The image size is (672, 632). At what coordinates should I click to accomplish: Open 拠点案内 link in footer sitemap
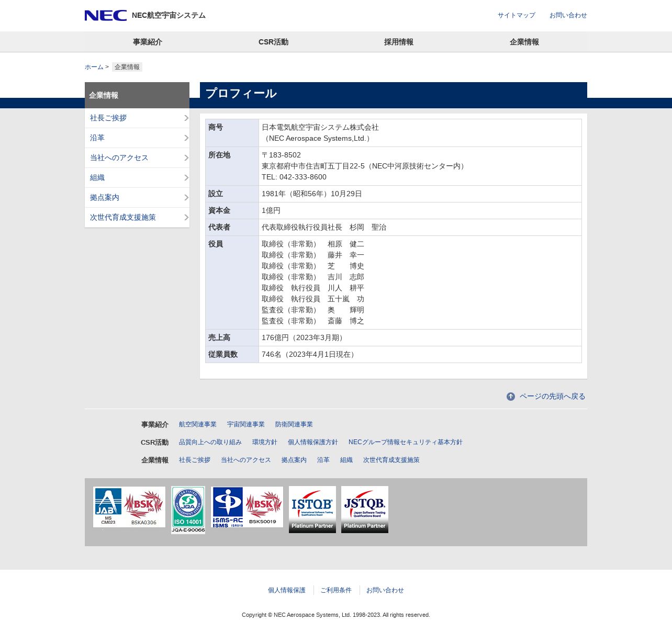[294, 460]
